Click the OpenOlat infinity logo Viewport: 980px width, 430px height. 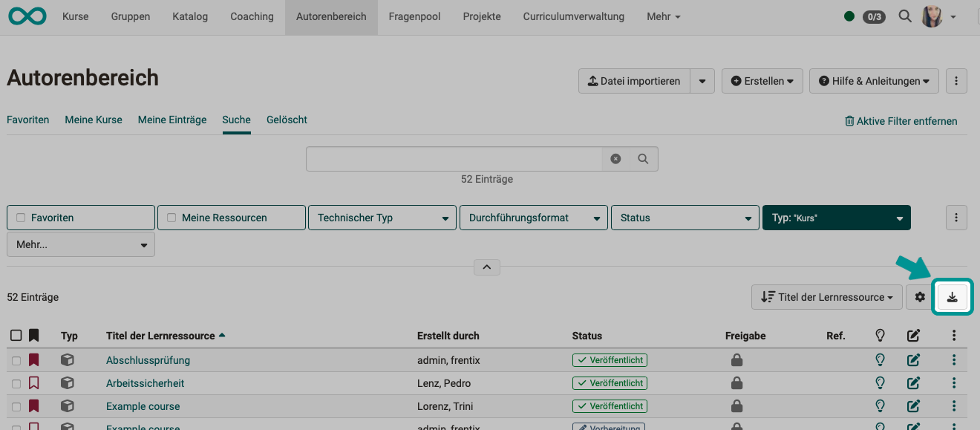(27, 16)
